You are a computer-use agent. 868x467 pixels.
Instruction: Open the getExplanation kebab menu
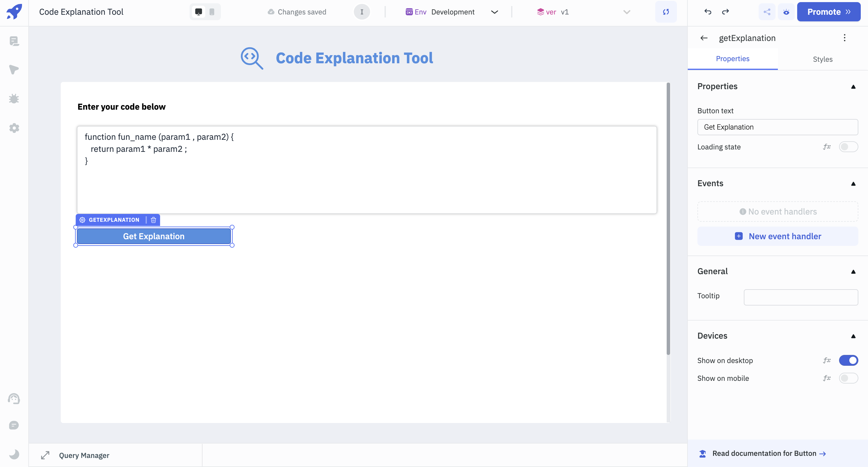click(844, 38)
